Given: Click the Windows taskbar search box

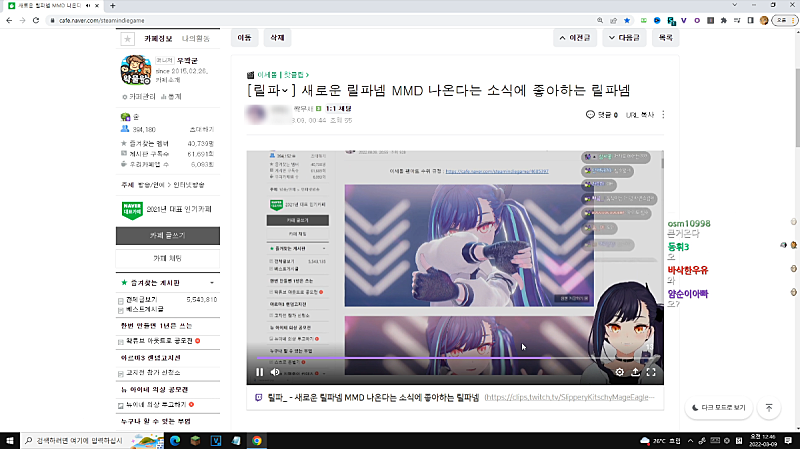Looking at the screenshot, I should (92, 440).
